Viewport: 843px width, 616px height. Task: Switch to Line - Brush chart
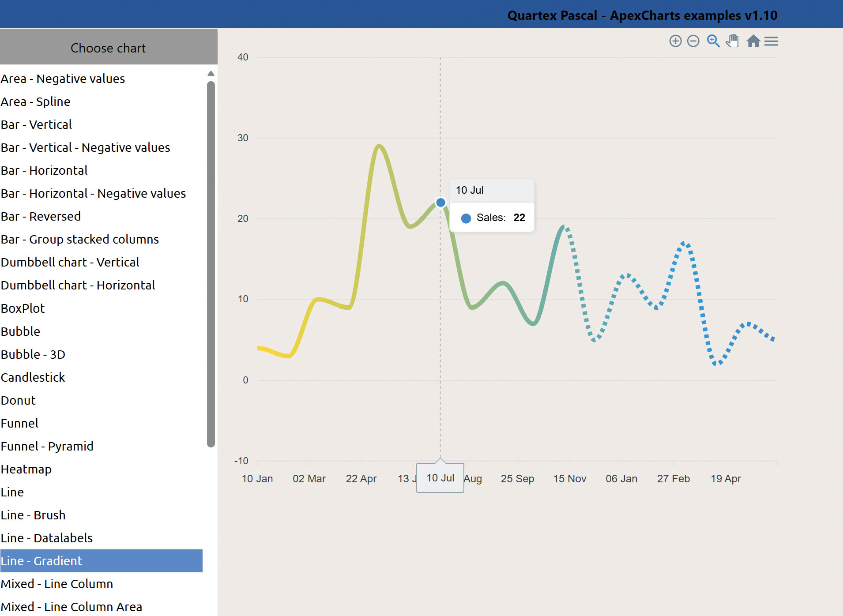pos(33,515)
